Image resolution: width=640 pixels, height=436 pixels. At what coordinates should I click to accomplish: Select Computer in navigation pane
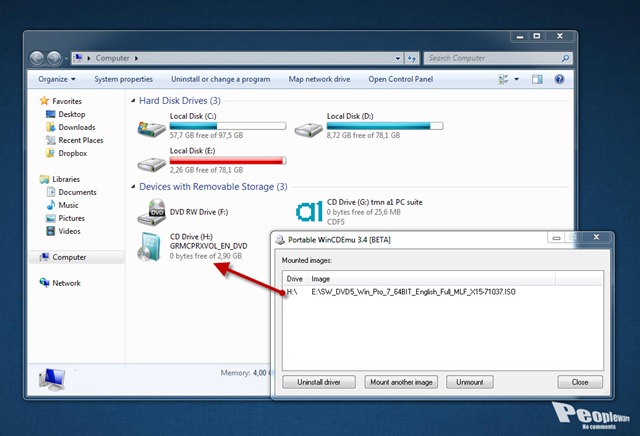(x=76, y=257)
